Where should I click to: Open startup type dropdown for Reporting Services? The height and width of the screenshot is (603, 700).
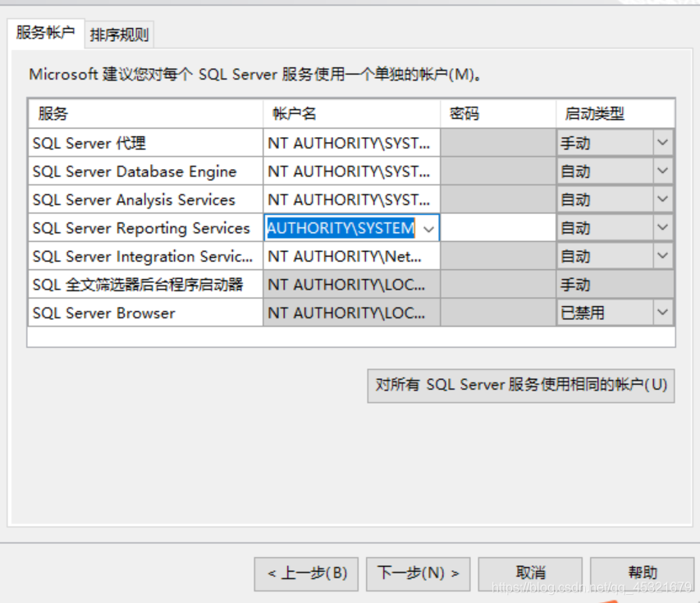pyautogui.click(x=663, y=227)
